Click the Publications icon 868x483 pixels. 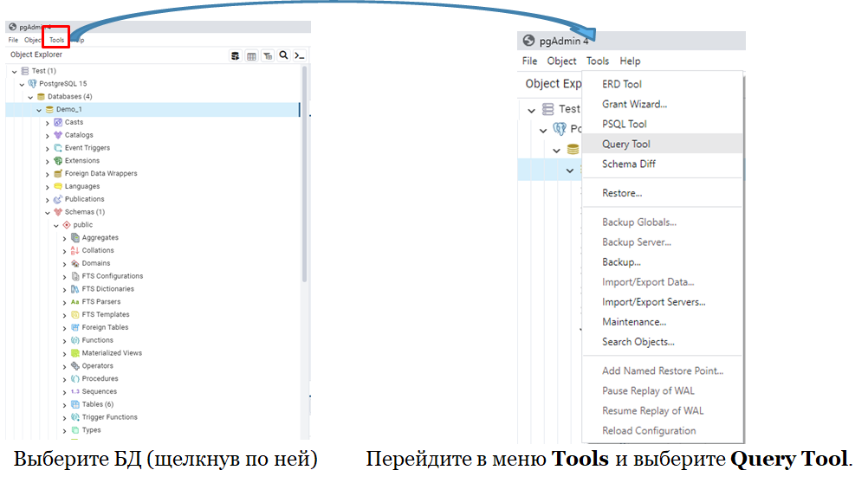point(57,199)
